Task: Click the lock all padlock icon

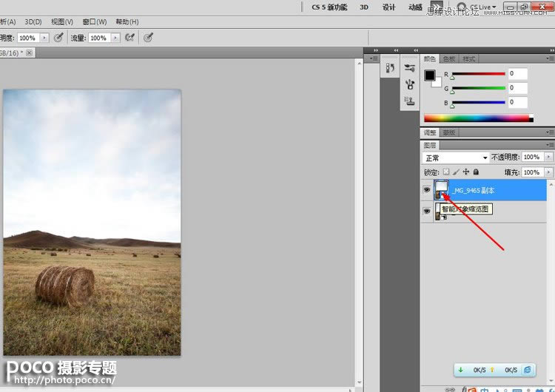Action: (475, 172)
